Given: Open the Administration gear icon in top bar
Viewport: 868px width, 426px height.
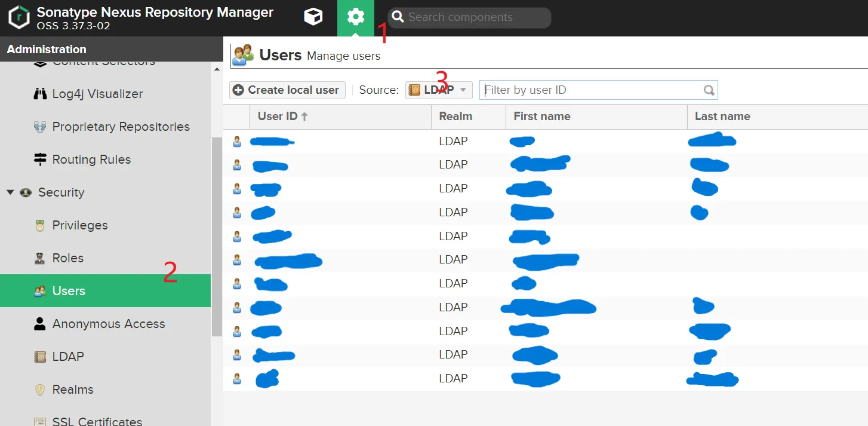Looking at the screenshot, I should (x=356, y=17).
